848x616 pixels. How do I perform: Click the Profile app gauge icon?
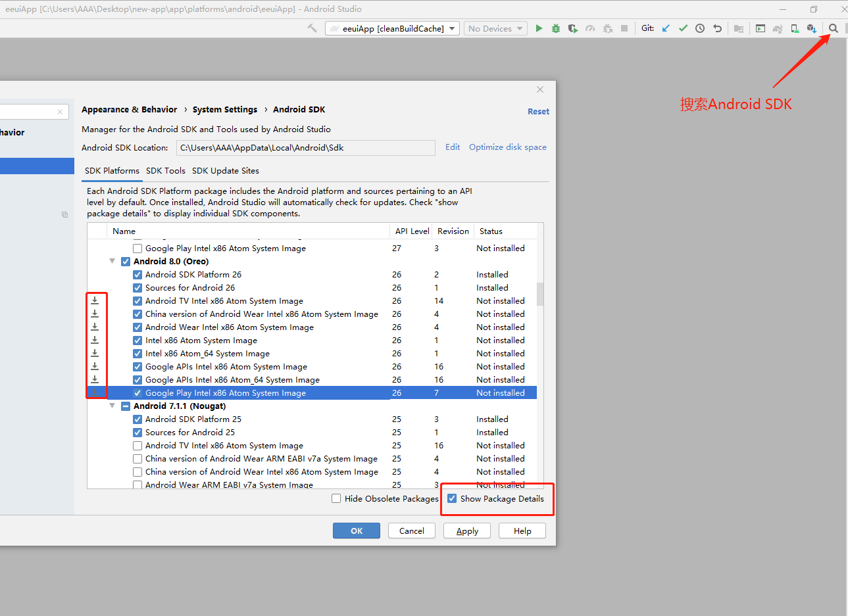(x=590, y=28)
